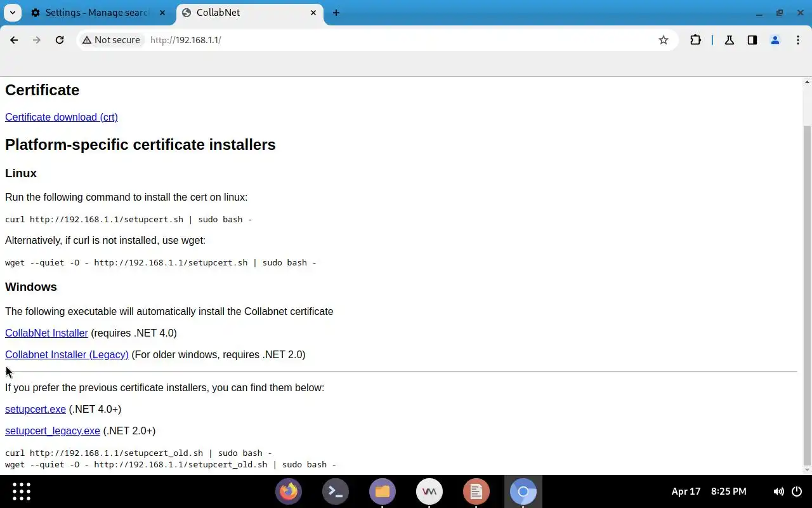812x508 pixels.
Task: Restore the browser window size
Action: pos(780,13)
